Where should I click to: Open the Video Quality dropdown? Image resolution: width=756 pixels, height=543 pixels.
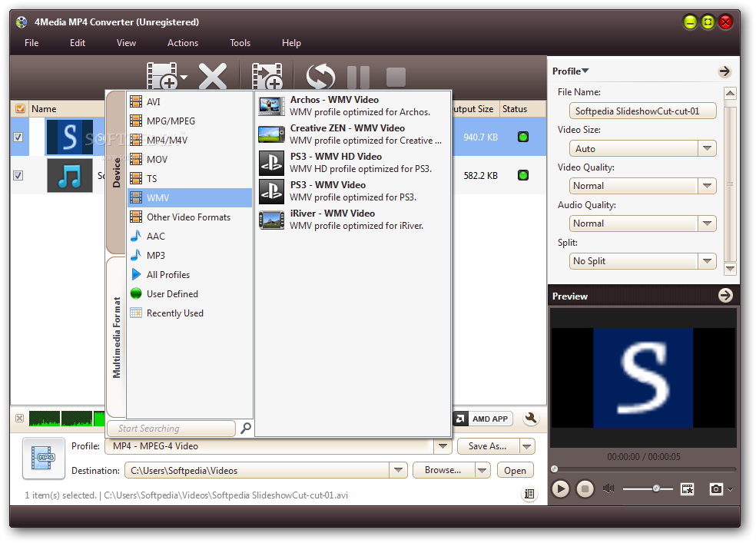[x=707, y=186]
